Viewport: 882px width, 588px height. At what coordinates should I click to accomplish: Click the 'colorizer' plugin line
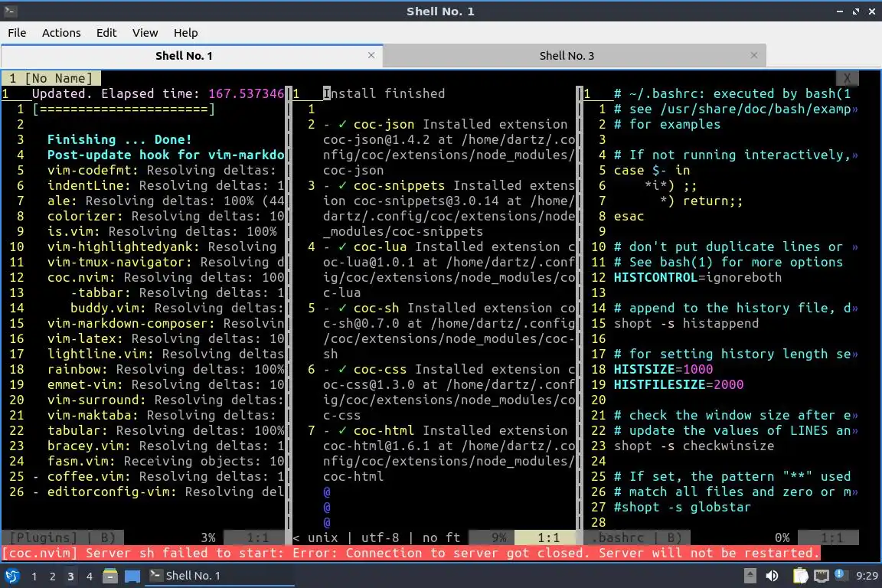[x=165, y=216]
